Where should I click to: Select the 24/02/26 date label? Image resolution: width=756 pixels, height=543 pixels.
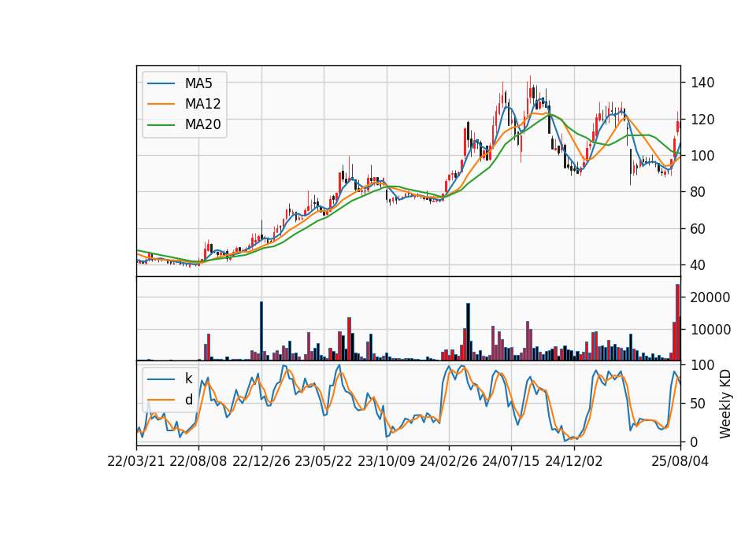(x=448, y=461)
